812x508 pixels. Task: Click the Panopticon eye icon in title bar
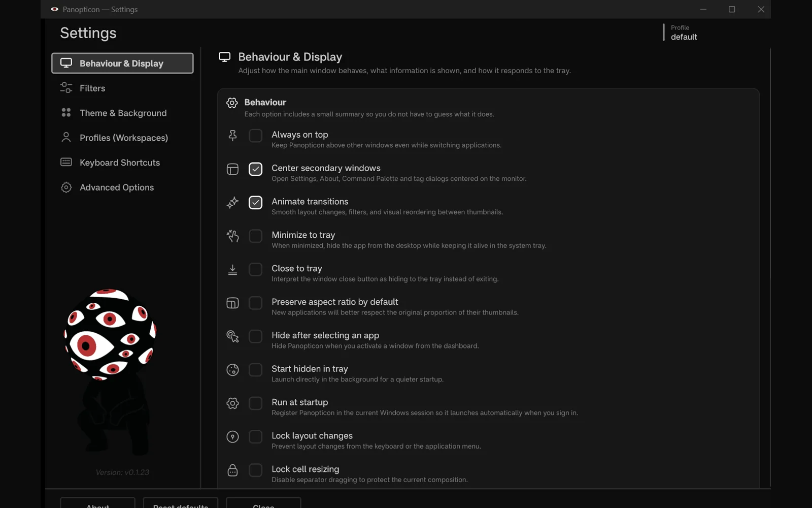[x=54, y=9]
